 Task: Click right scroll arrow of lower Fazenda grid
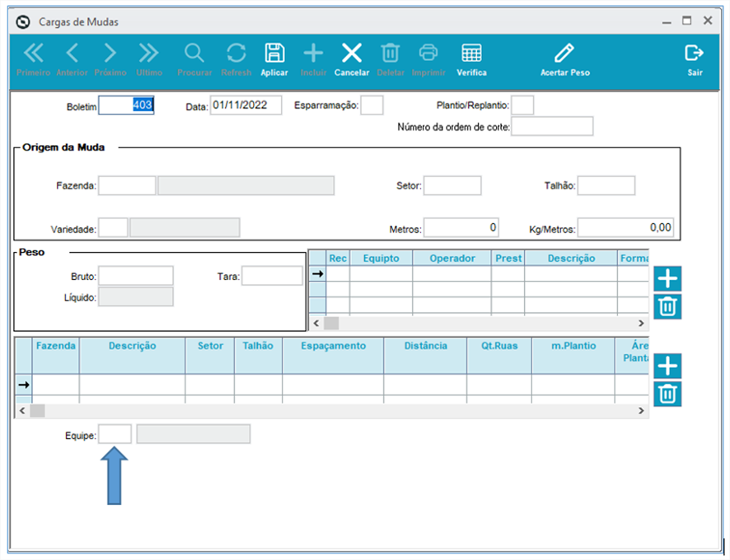641,411
